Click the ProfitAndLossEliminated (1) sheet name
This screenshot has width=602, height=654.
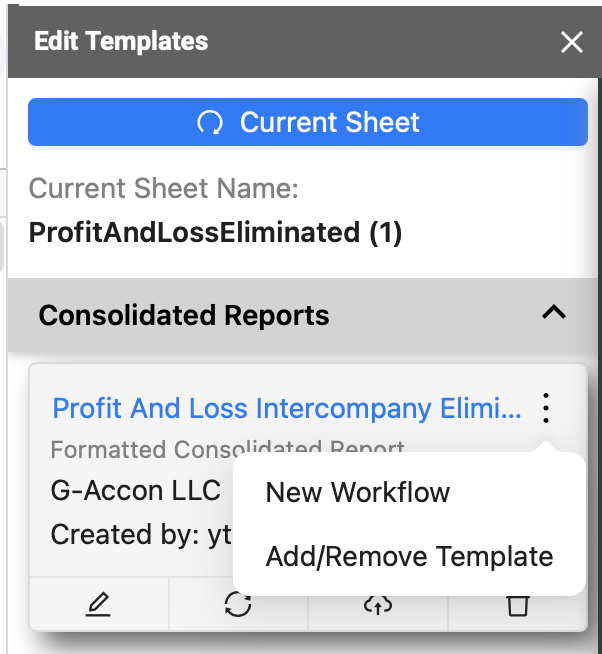pyautogui.click(x=215, y=232)
